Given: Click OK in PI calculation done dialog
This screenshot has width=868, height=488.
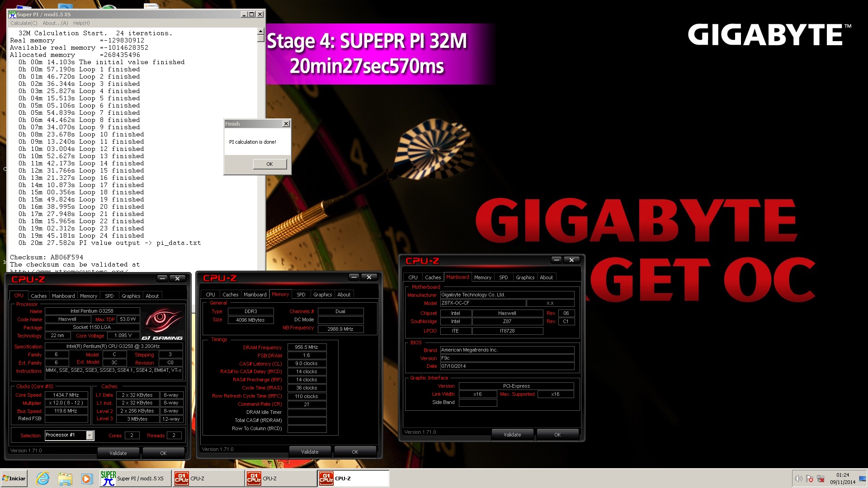Looking at the screenshot, I should tap(269, 164).
